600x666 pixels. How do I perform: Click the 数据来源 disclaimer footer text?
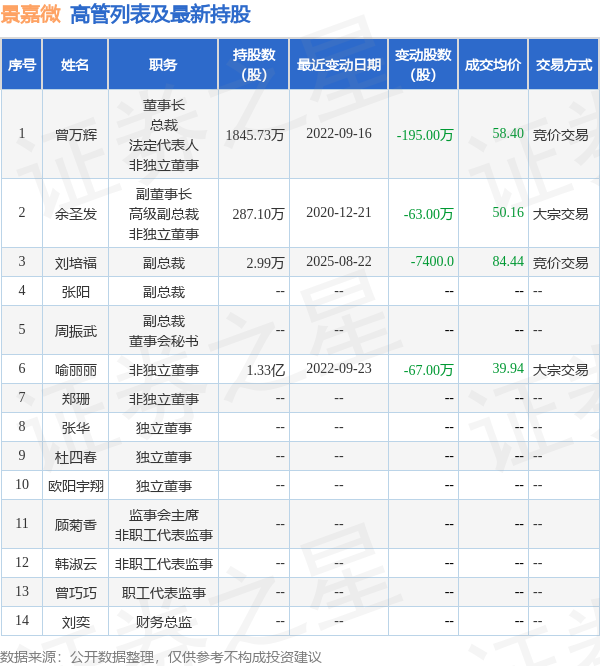pos(161,657)
